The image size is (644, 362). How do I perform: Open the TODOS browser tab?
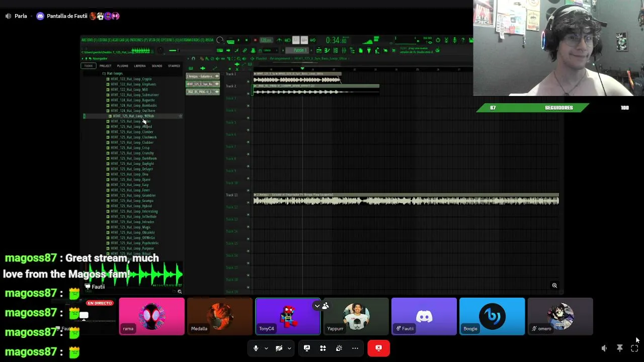89,66
